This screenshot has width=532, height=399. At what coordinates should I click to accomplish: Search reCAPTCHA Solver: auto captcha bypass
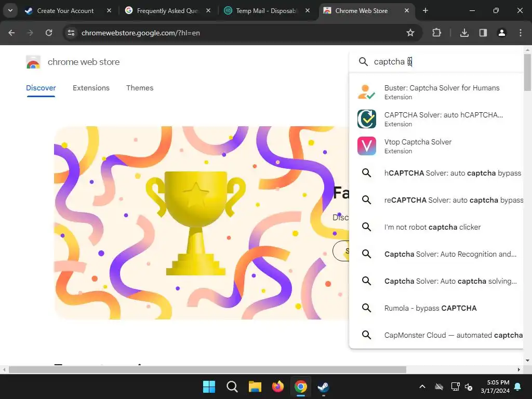tap(436, 200)
